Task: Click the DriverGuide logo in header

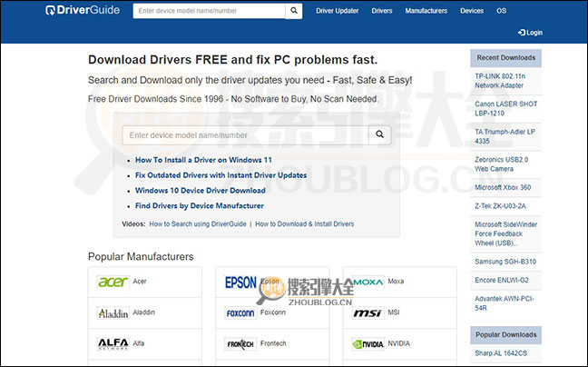Action: tap(83, 10)
